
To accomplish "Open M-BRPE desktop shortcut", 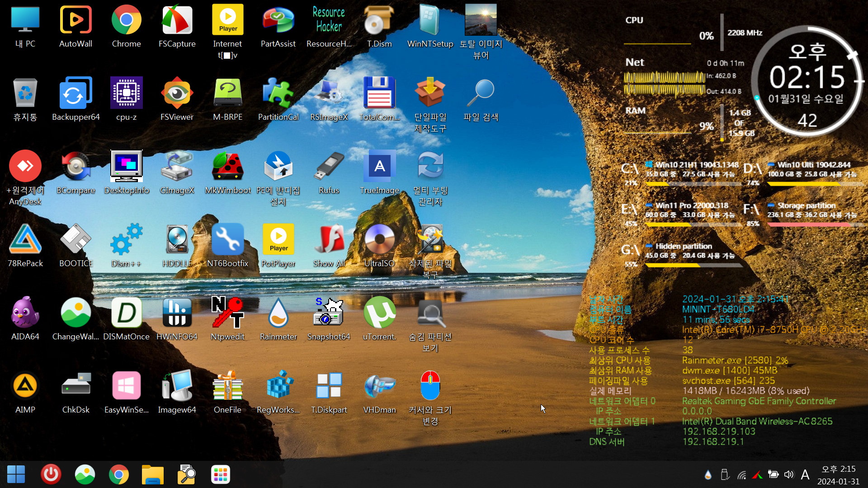I will 227,99.
